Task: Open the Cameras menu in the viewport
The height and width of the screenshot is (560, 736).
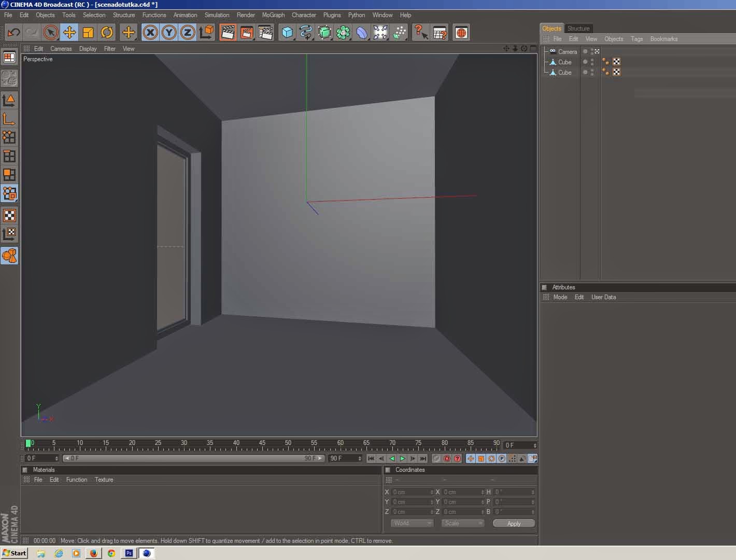Action: [61, 48]
